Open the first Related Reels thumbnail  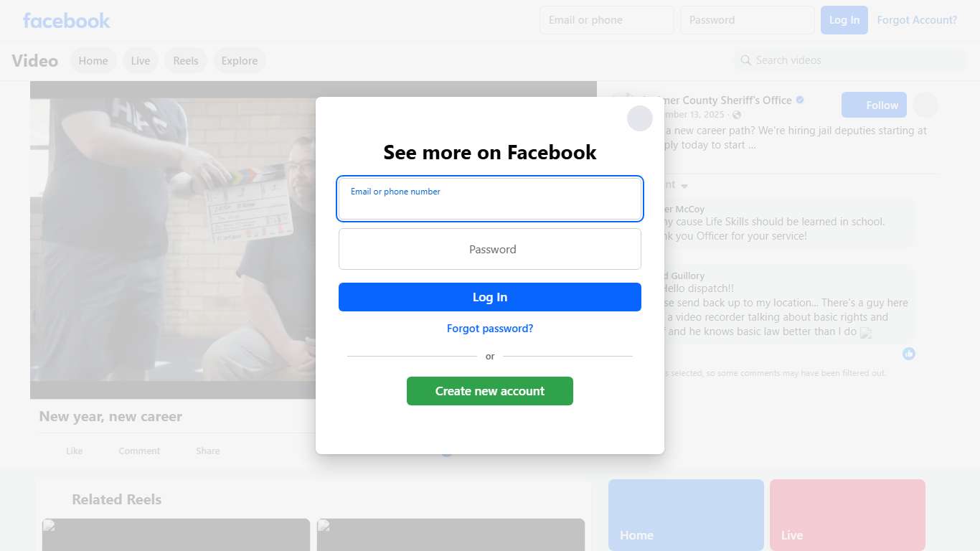click(x=176, y=534)
